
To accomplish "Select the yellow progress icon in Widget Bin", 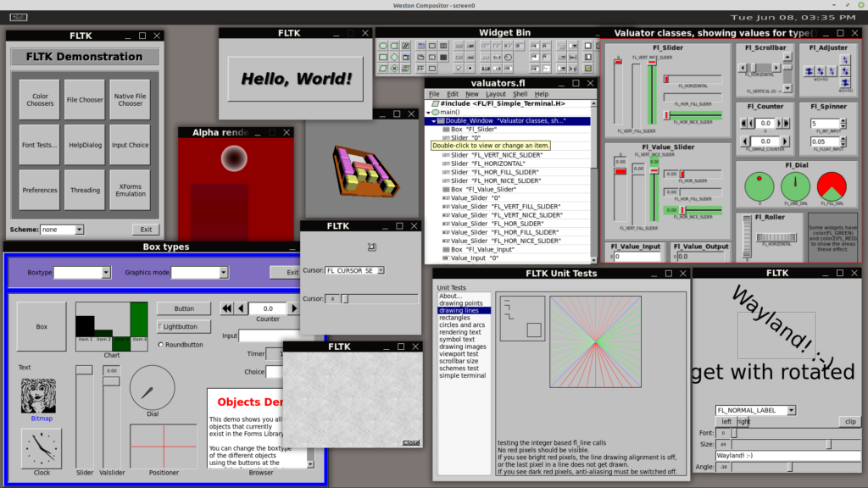I will 588,68.
